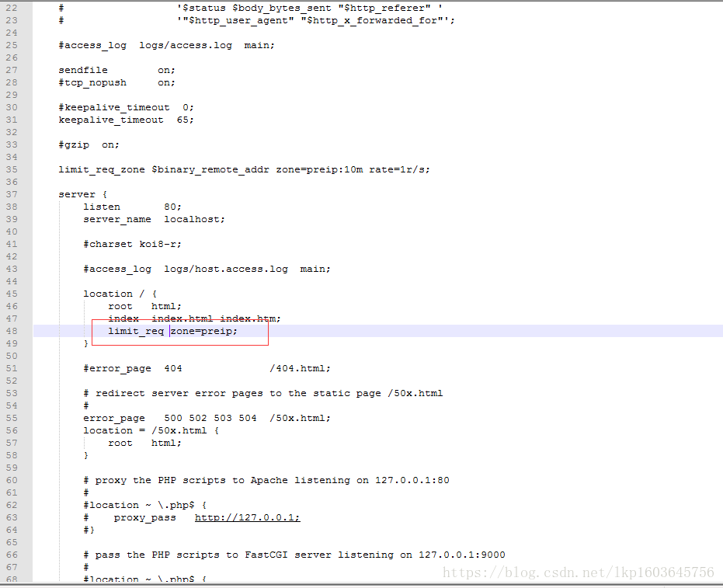
Task: Click 'root html;' on line 57
Action: point(144,443)
